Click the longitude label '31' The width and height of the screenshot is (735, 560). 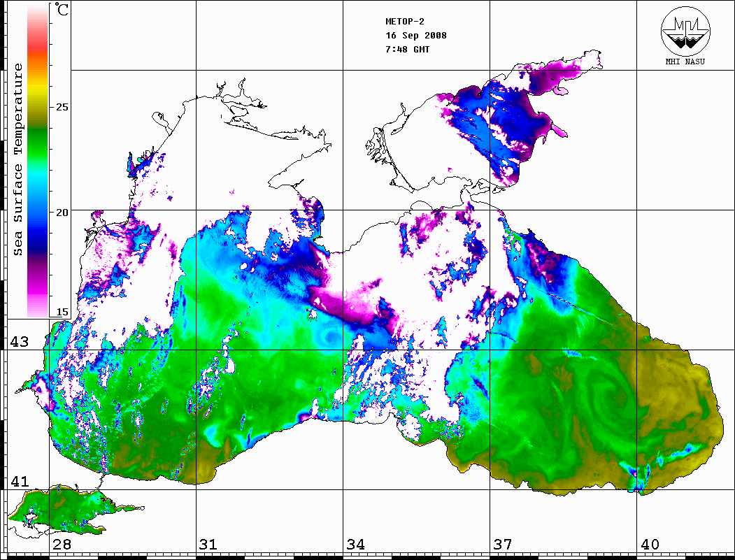pyautogui.click(x=208, y=545)
